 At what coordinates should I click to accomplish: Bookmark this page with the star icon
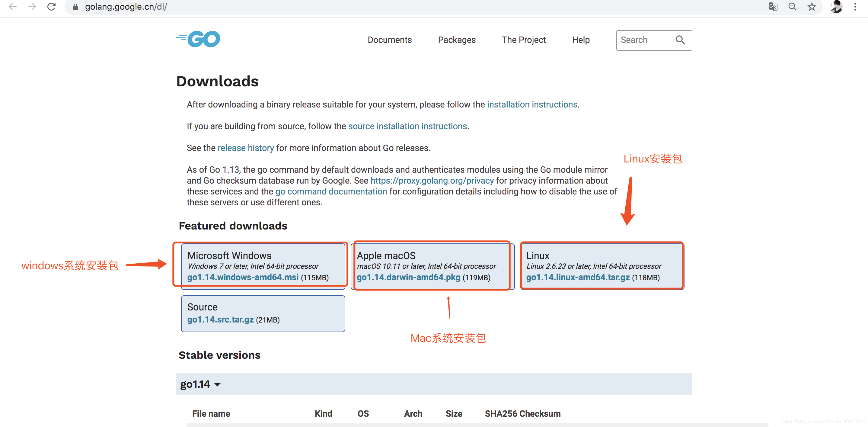(x=812, y=7)
